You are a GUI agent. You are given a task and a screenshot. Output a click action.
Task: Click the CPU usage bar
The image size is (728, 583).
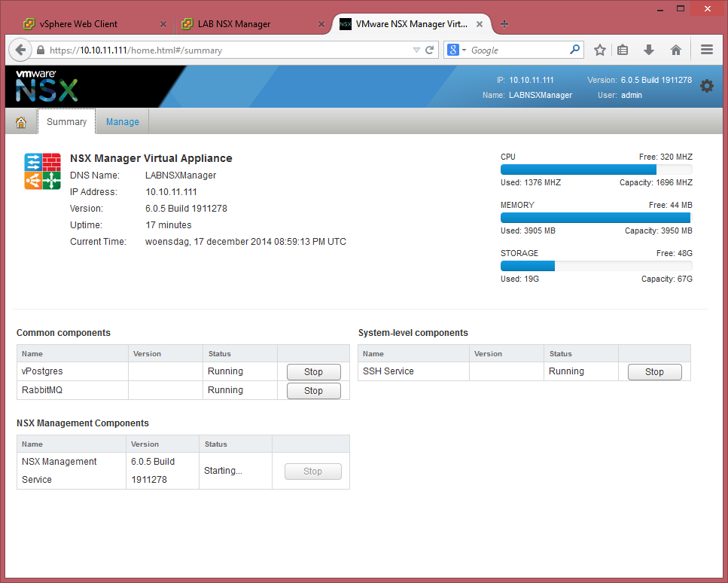pyautogui.click(x=596, y=169)
